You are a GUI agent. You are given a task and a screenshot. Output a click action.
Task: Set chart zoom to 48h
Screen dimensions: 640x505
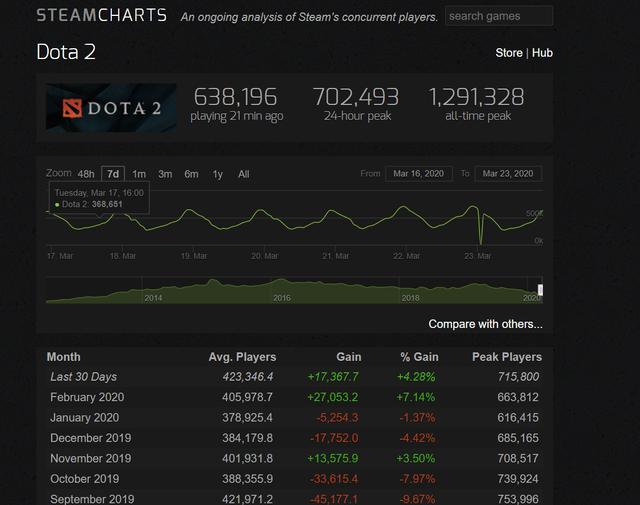(86, 174)
